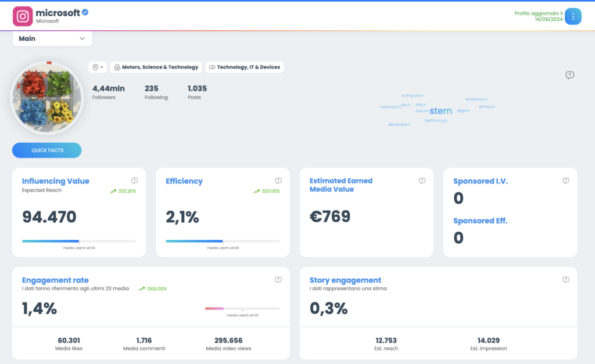The height and width of the screenshot is (364, 595).
Task: Open Engagement rate help icon
Action: tap(278, 279)
